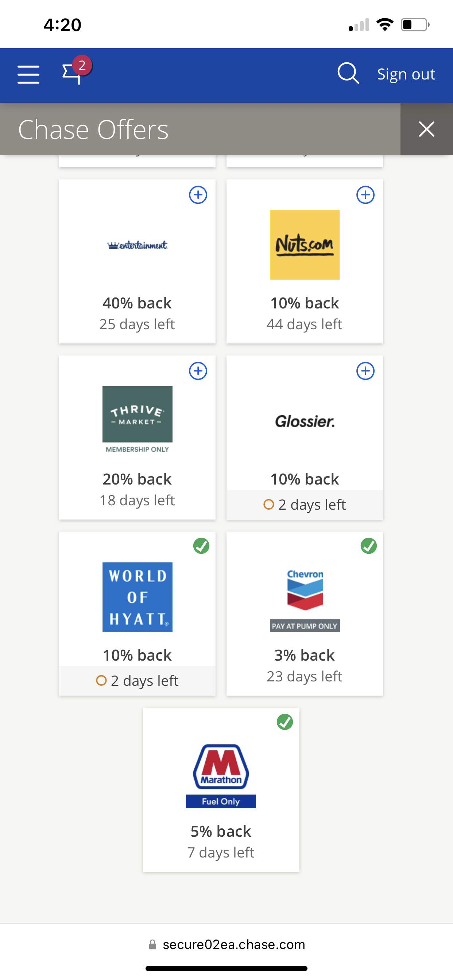Open the Entertainment logo offer card

[x=138, y=245]
